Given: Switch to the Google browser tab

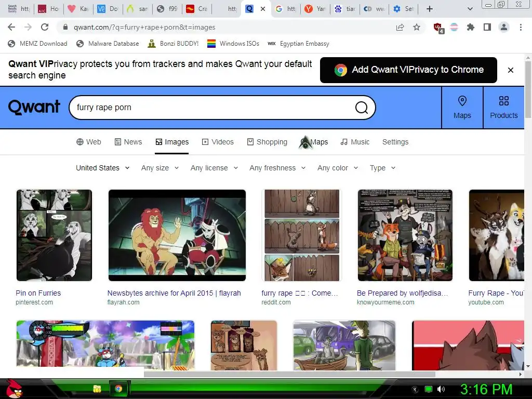Looking at the screenshot, I should pos(285,9).
